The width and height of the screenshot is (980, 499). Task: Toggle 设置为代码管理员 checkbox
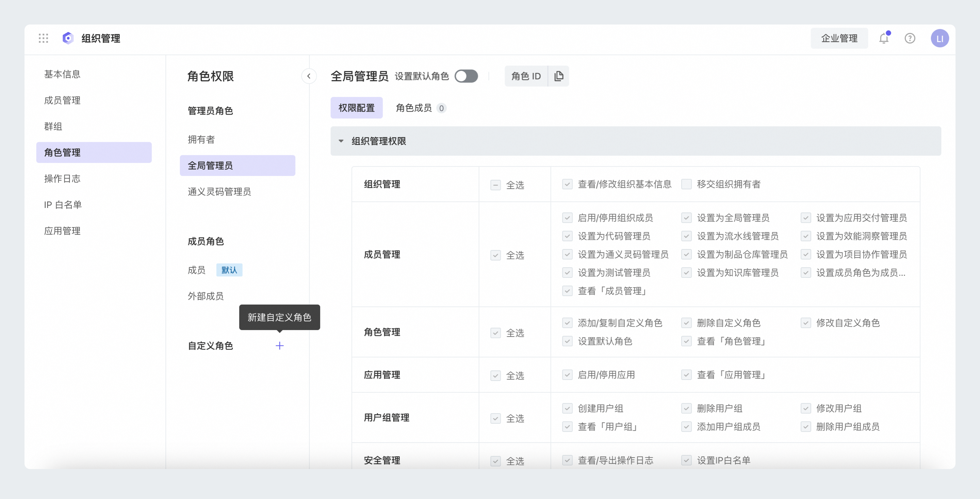[x=567, y=236]
